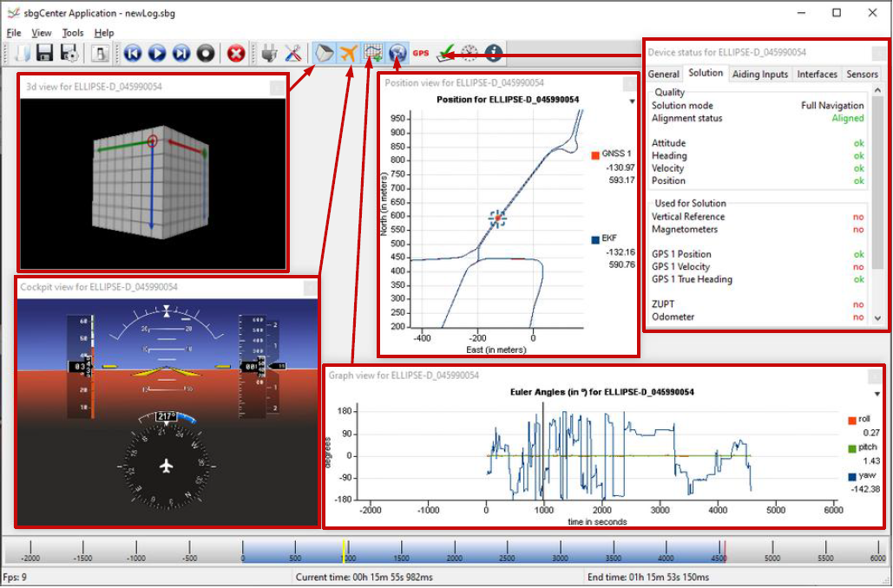
Task: Open the Tools menu
Action: 72,32
